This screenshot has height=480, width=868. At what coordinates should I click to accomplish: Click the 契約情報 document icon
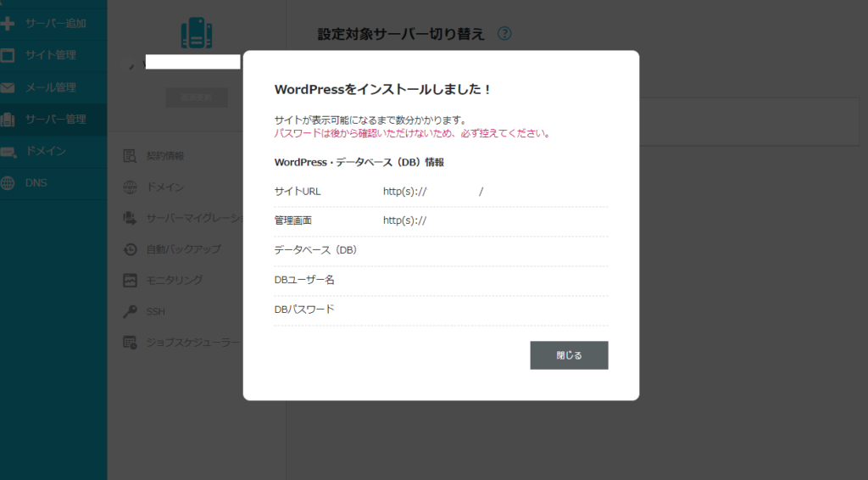[x=130, y=156]
